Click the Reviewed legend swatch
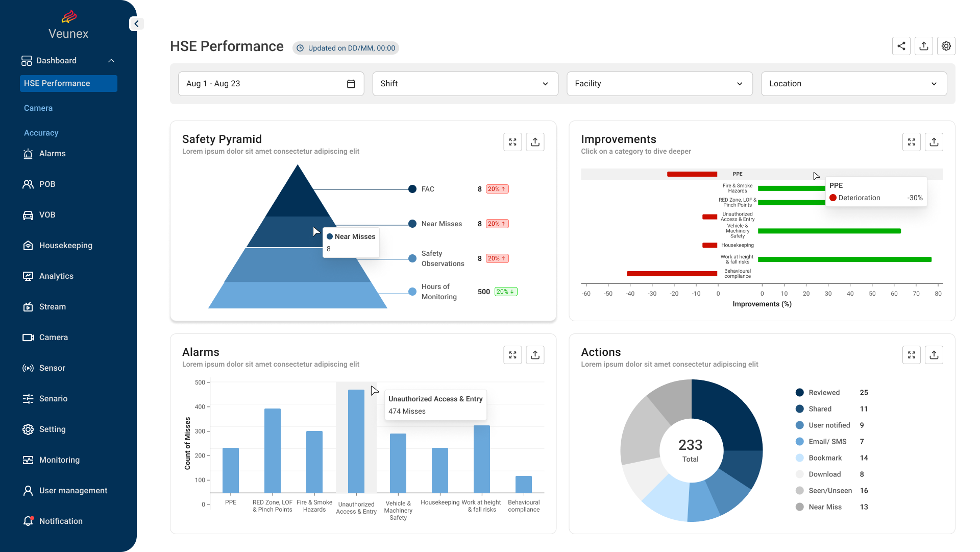Viewport: 980px width, 552px height. pyautogui.click(x=800, y=393)
